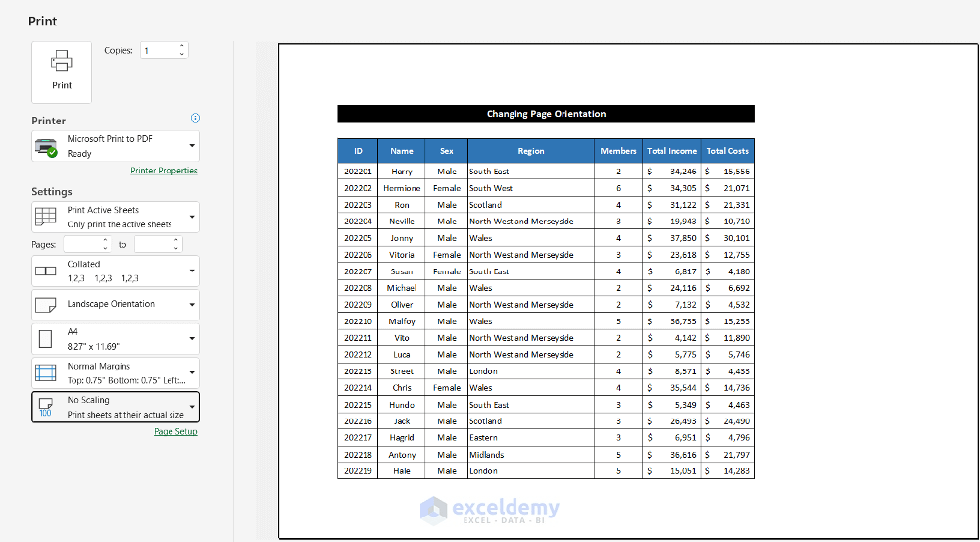Click the name Neville
Viewport: 980px width, 542px height.
click(x=402, y=222)
